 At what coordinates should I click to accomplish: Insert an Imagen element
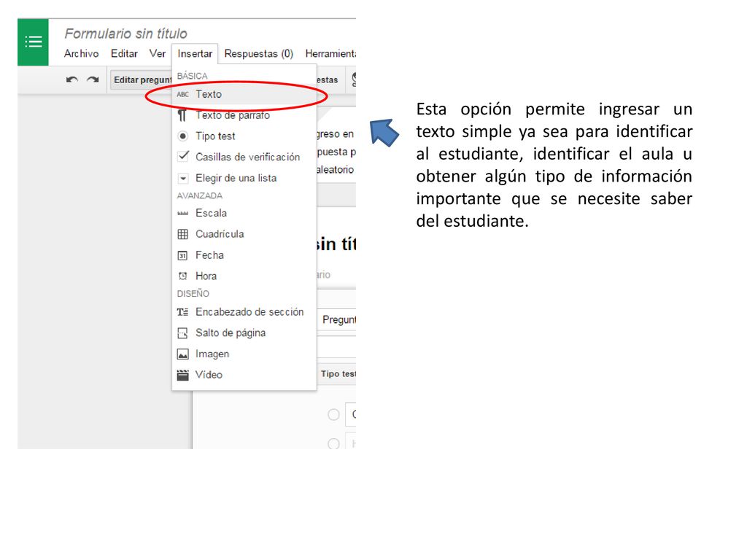click(244, 354)
